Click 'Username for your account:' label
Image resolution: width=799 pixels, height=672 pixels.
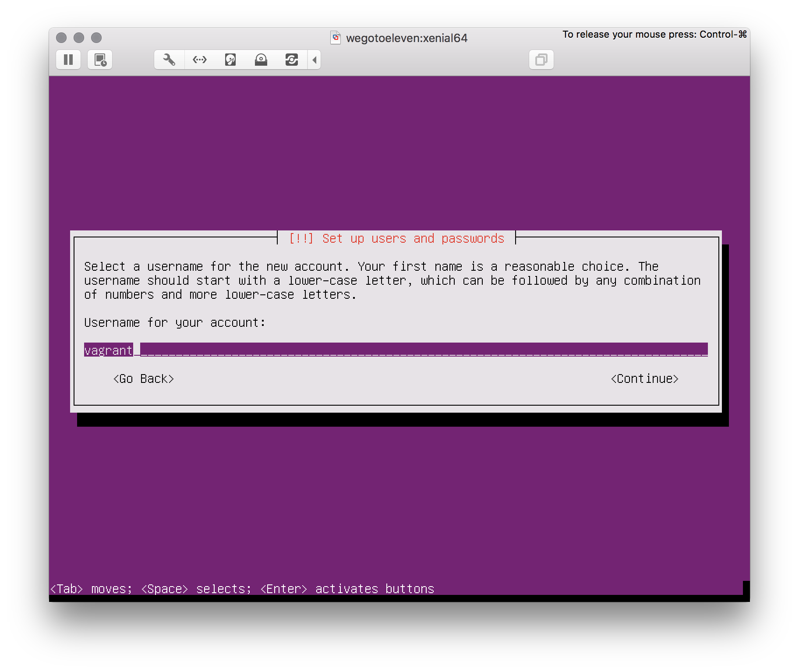pos(175,322)
